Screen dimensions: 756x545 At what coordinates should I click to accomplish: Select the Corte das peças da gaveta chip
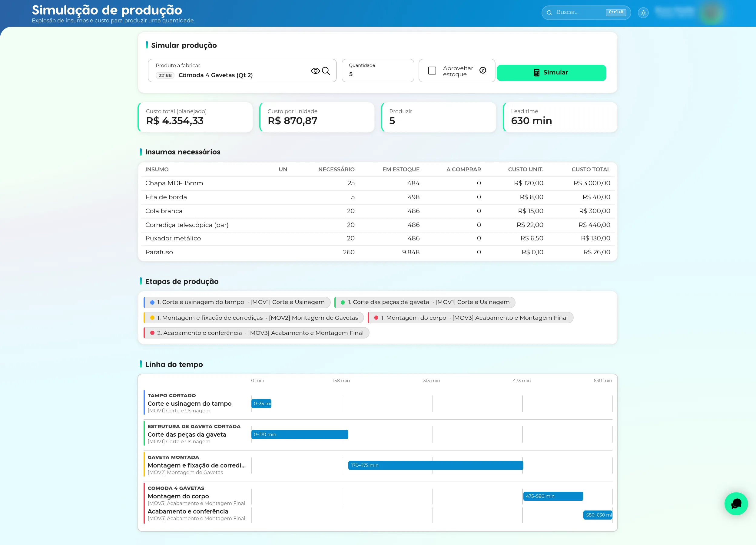pyautogui.click(x=425, y=302)
